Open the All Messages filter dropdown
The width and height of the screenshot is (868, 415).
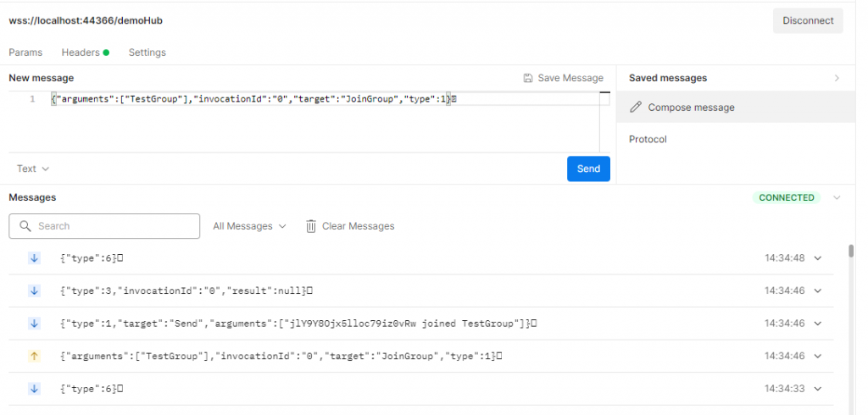[250, 226]
